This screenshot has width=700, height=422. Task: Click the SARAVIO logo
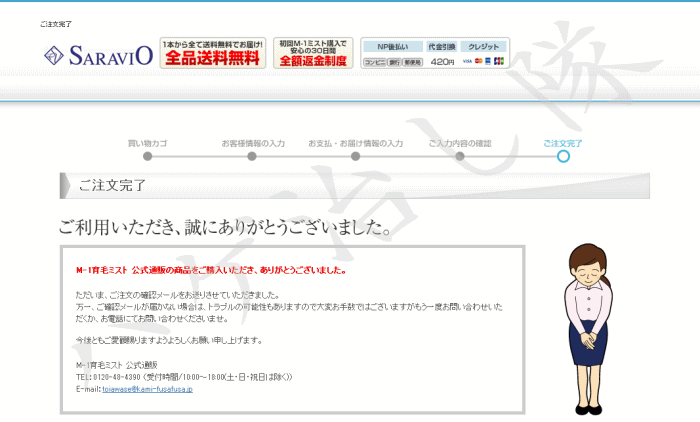tap(98, 55)
